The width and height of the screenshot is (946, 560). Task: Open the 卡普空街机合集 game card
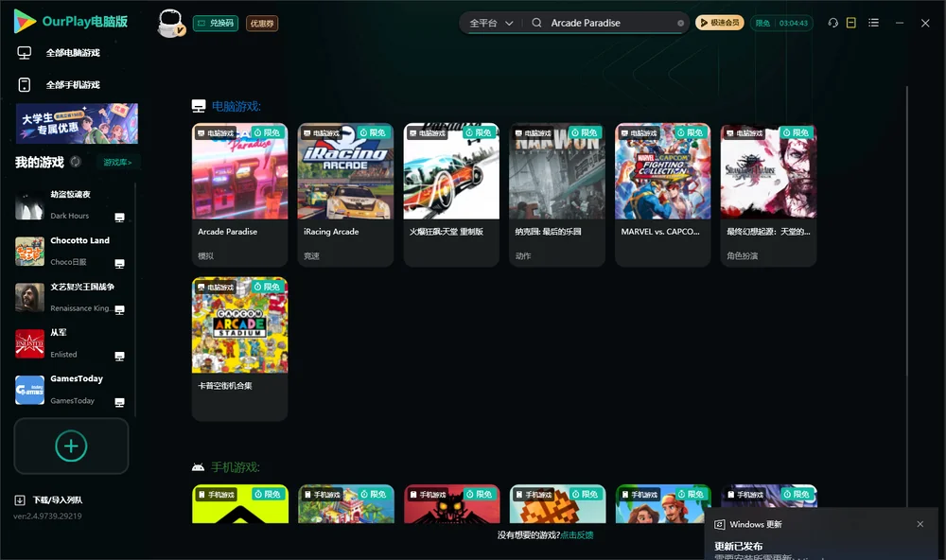point(239,348)
